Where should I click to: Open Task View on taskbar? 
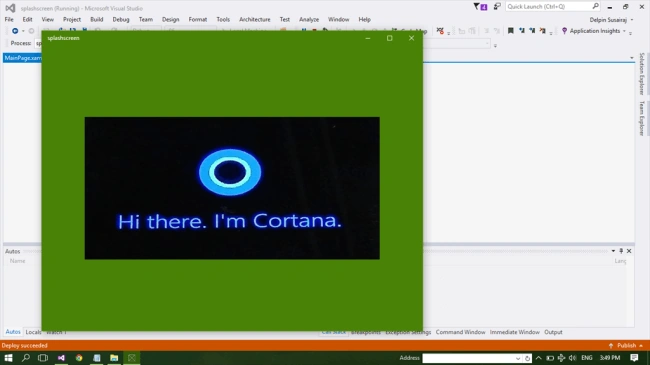43,358
